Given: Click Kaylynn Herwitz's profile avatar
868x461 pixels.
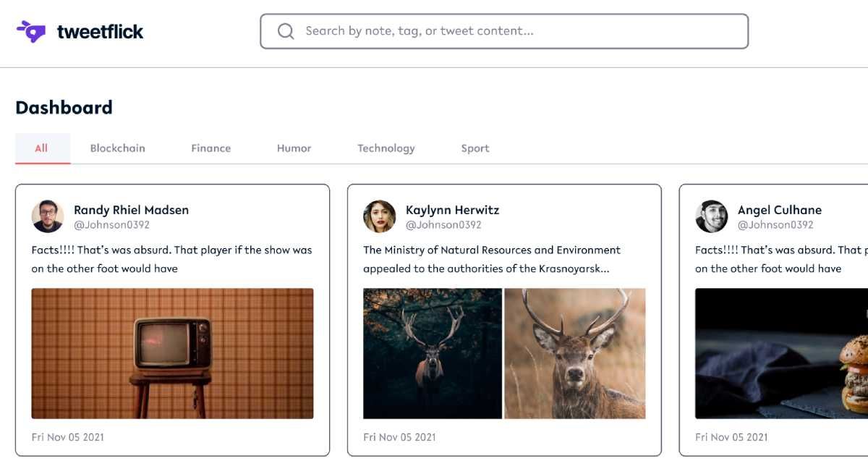Looking at the screenshot, I should tap(379, 216).
